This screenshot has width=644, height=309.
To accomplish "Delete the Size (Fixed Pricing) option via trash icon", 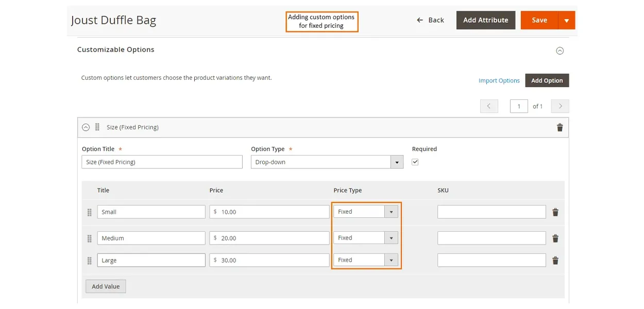I will [x=560, y=128].
